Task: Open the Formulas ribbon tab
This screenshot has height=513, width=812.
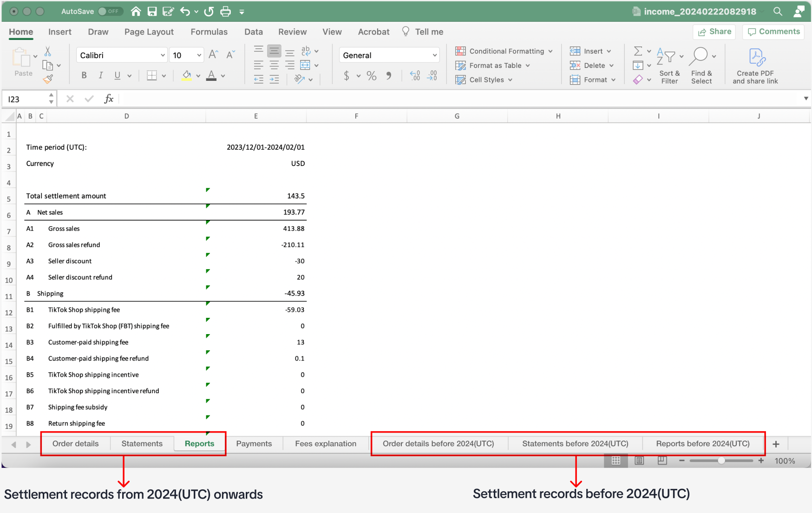Action: click(209, 32)
